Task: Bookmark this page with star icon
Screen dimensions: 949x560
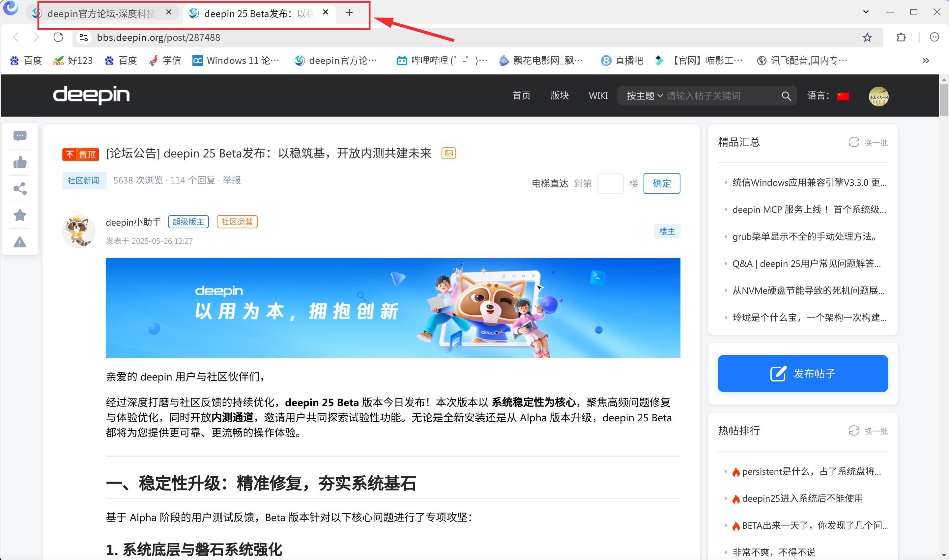Action: click(867, 37)
